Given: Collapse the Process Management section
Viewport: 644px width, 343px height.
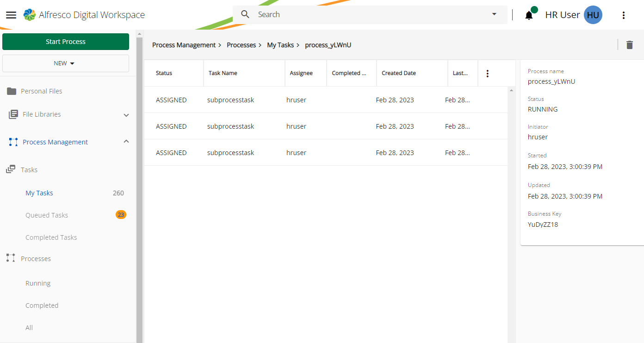Looking at the screenshot, I should pyautogui.click(x=126, y=142).
